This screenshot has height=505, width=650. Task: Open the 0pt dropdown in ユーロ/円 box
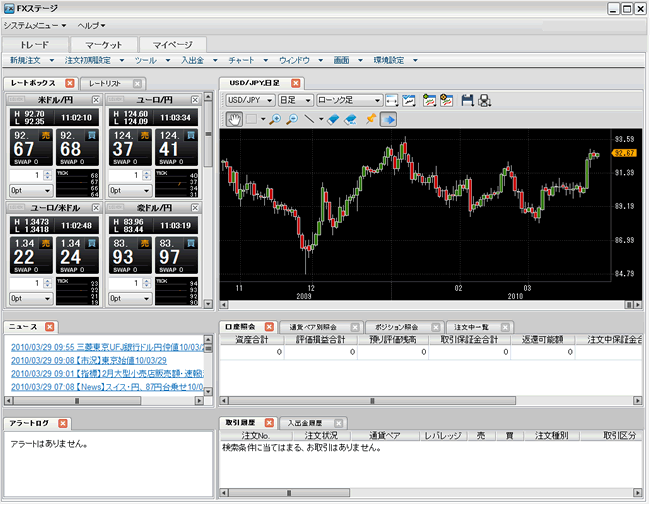(130, 191)
